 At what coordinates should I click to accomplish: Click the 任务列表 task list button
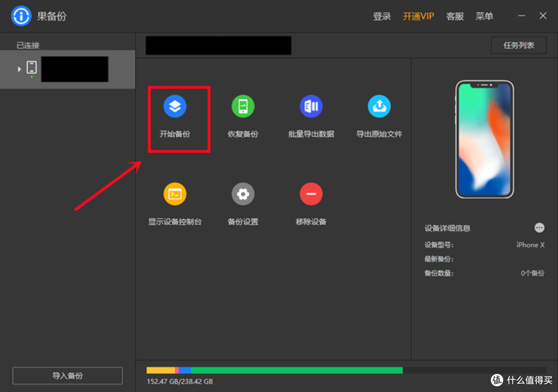(x=519, y=45)
